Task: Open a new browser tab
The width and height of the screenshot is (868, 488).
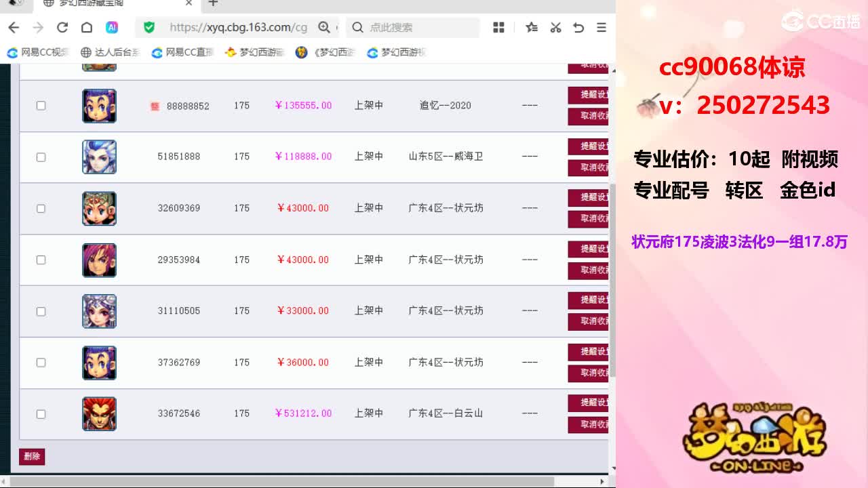Action: tap(213, 3)
